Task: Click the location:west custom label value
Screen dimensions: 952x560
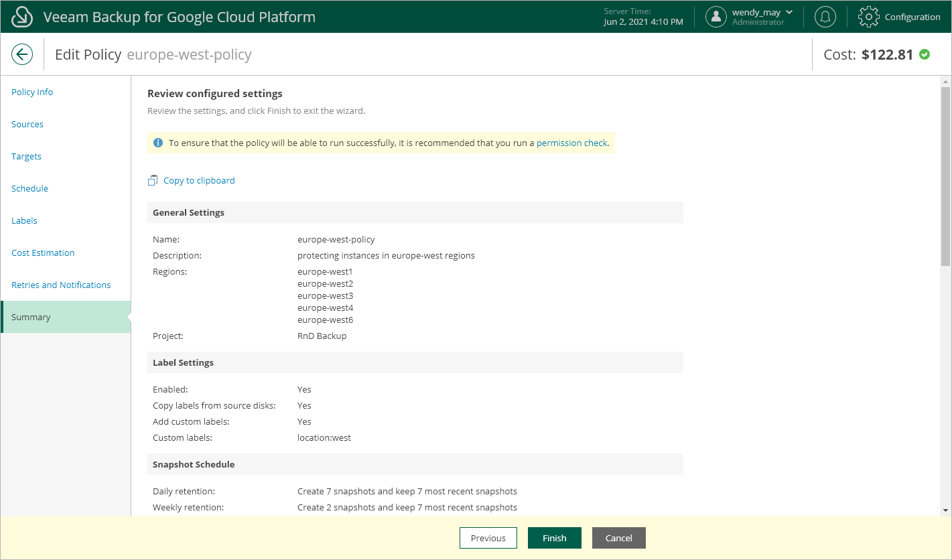Action: [x=324, y=437]
